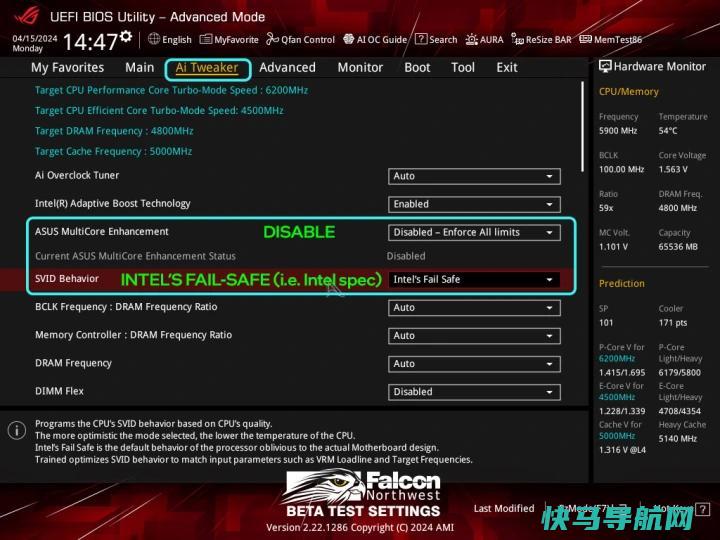
Task: Click the 1.563 V core voltage value
Action: [x=673, y=169]
